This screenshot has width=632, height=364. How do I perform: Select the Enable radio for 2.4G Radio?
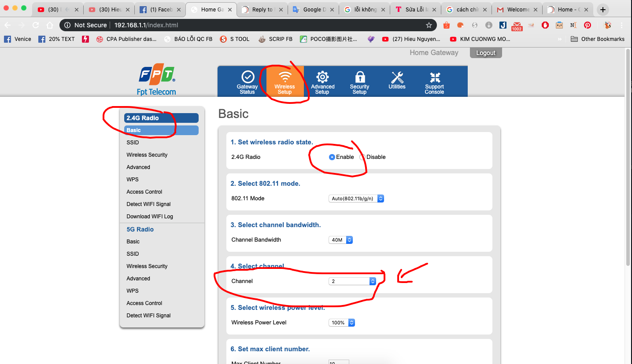[332, 157]
